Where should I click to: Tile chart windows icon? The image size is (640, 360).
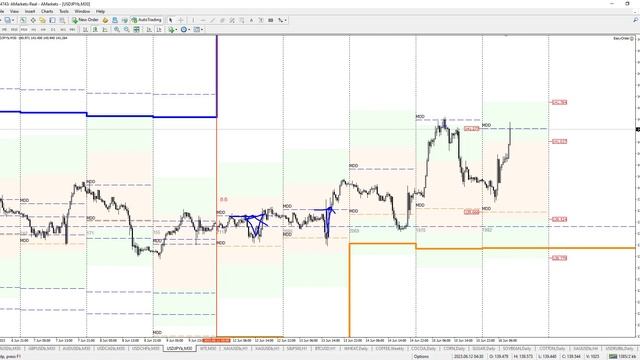click(137, 29)
